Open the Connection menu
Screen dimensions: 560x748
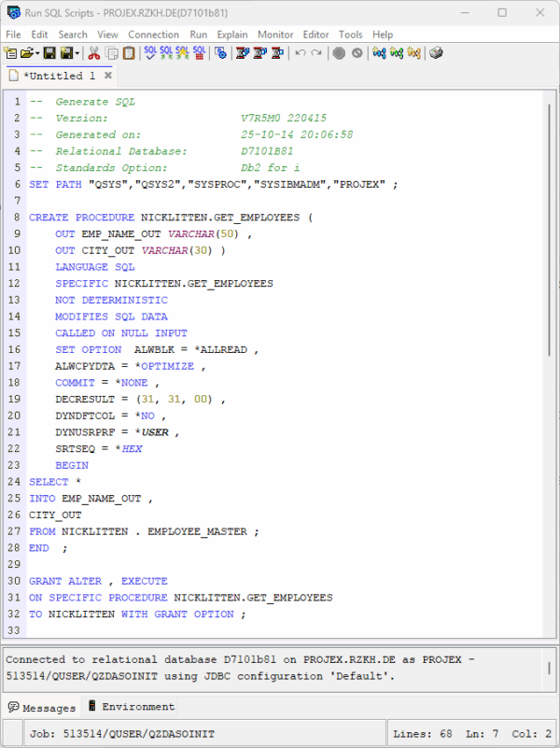tap(153, 35)
